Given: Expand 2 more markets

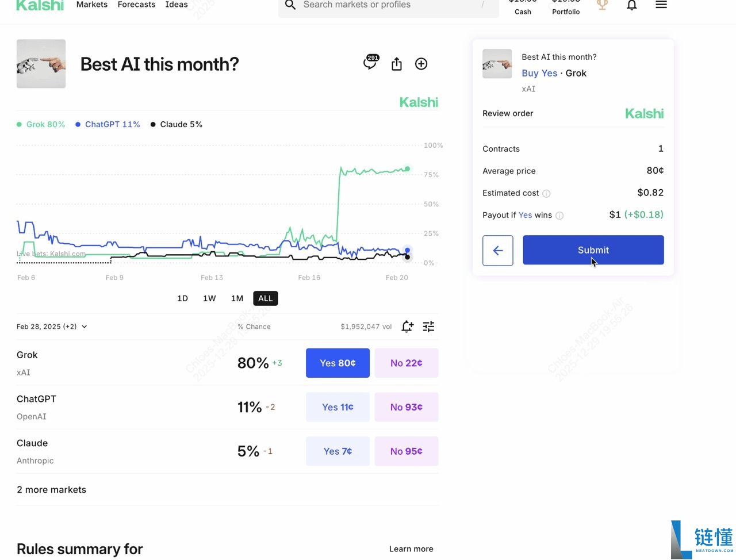Looking at the screenshot, I should 52,490.
